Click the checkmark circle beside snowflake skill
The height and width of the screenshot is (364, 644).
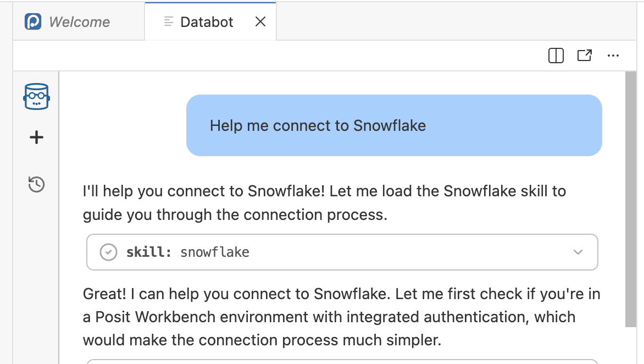coord(108,252)
